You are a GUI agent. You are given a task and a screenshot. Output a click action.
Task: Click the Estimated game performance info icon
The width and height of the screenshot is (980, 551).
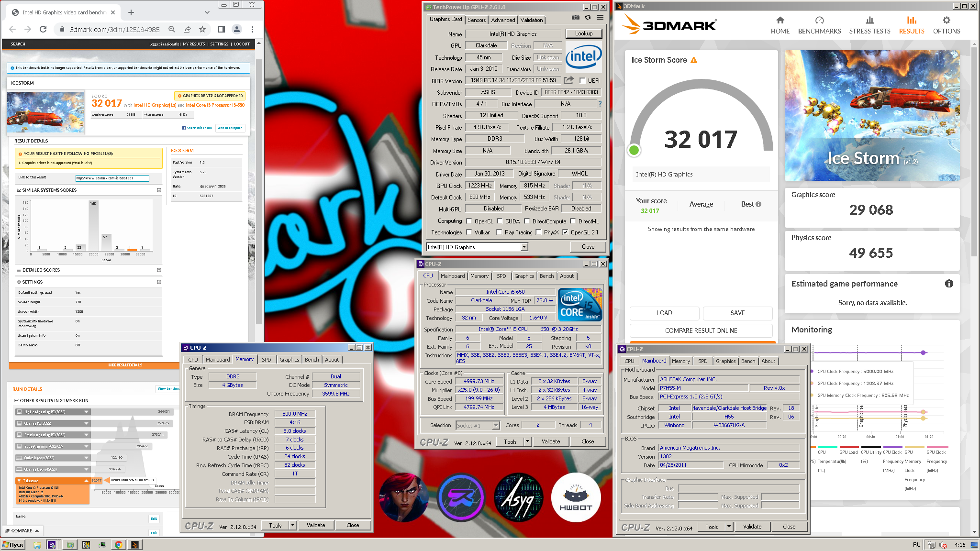click(949, 284)
